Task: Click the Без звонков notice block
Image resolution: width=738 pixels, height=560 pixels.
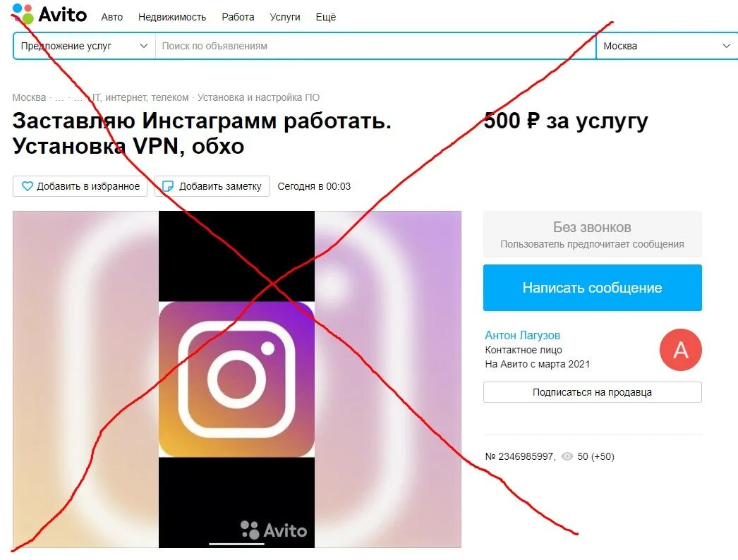Action: pos(593,234)
